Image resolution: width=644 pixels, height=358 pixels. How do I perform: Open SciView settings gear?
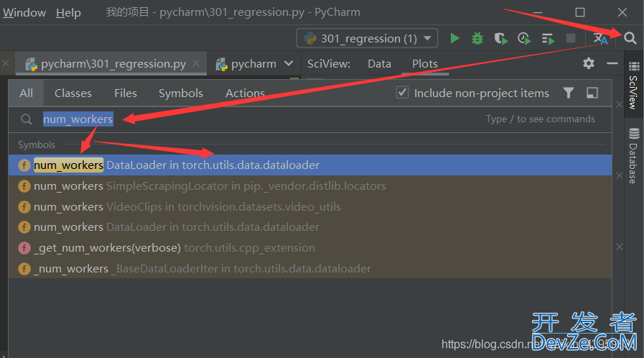coord(589,63)
